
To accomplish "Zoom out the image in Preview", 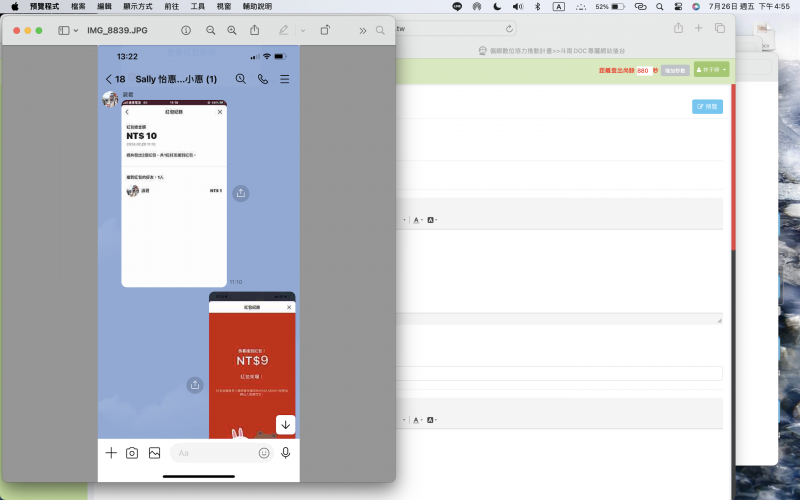I will coord(210,30).
